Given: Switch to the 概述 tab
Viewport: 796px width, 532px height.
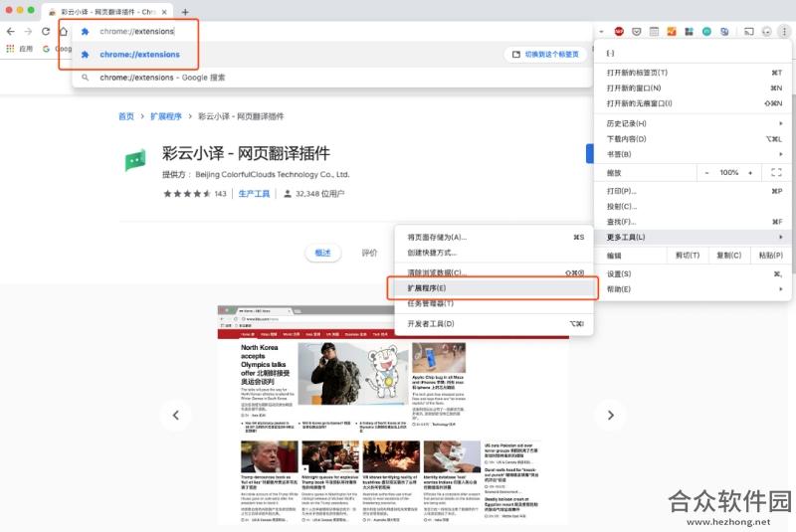Looking at the screenshot, I should (322, 253).
